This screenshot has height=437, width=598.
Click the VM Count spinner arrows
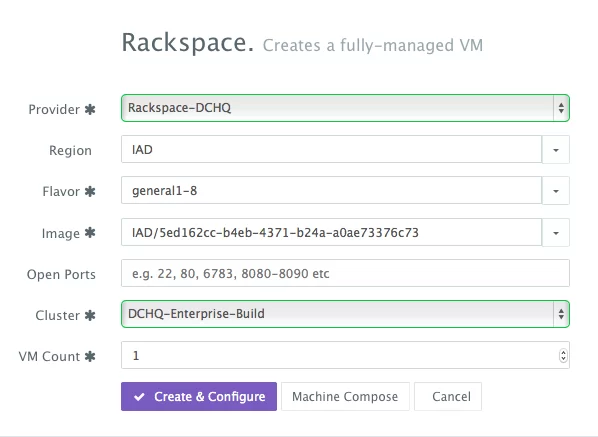click(563, 356)
